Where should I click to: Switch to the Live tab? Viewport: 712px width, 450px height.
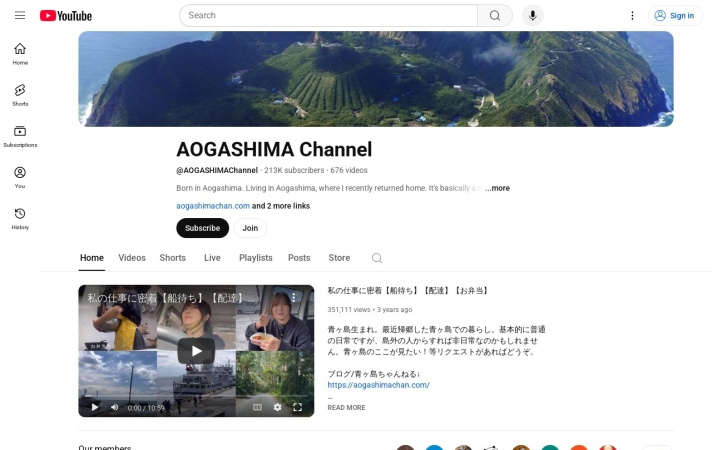coord(212,258)
